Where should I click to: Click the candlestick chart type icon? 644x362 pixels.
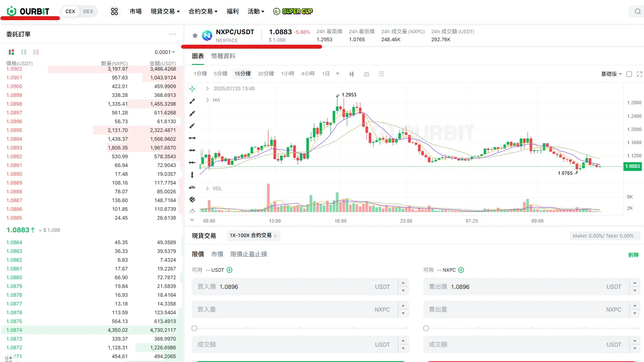pos(352,74)
